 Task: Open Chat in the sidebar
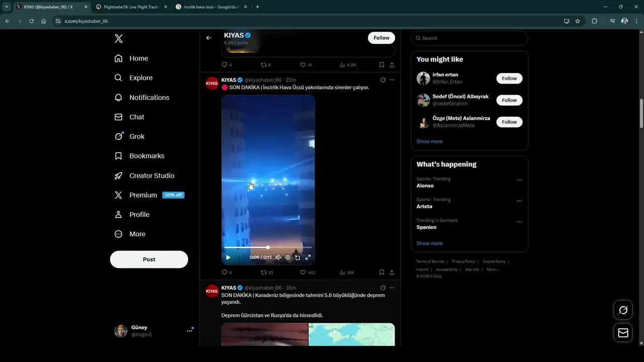pos(129,117)
